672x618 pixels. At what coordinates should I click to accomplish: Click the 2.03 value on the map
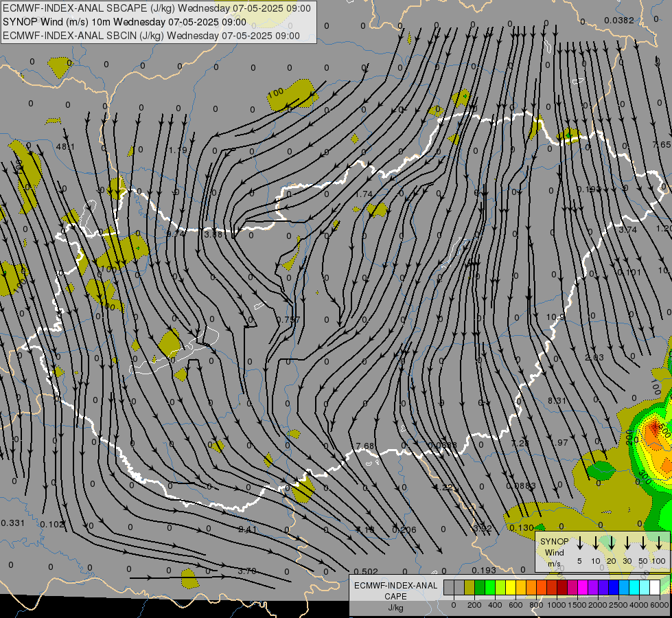(x=594, y=358)
